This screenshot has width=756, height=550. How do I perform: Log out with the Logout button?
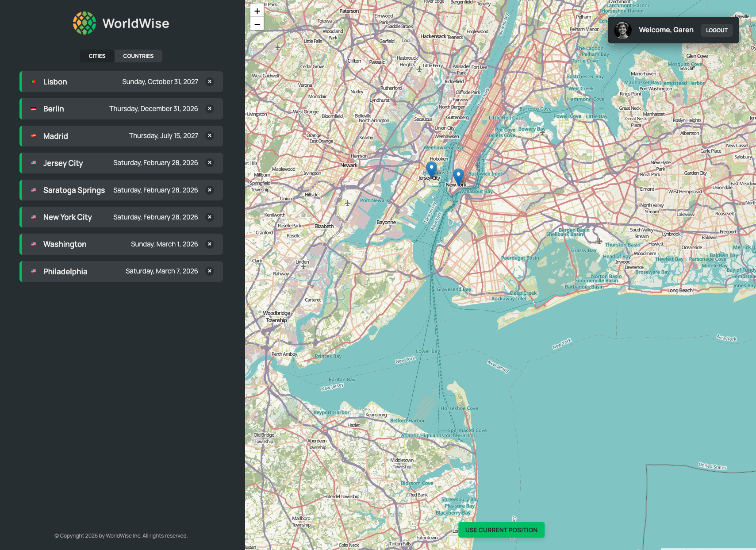pos(716,30)
